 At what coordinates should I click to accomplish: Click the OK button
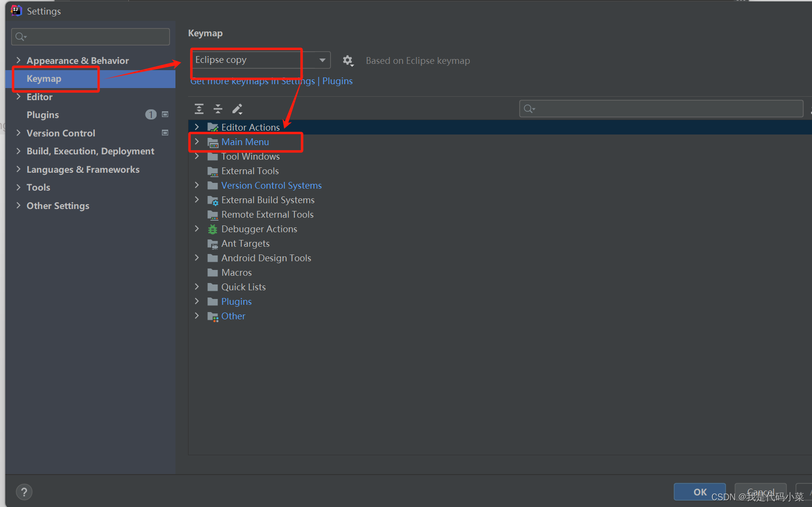click(700, 492)
